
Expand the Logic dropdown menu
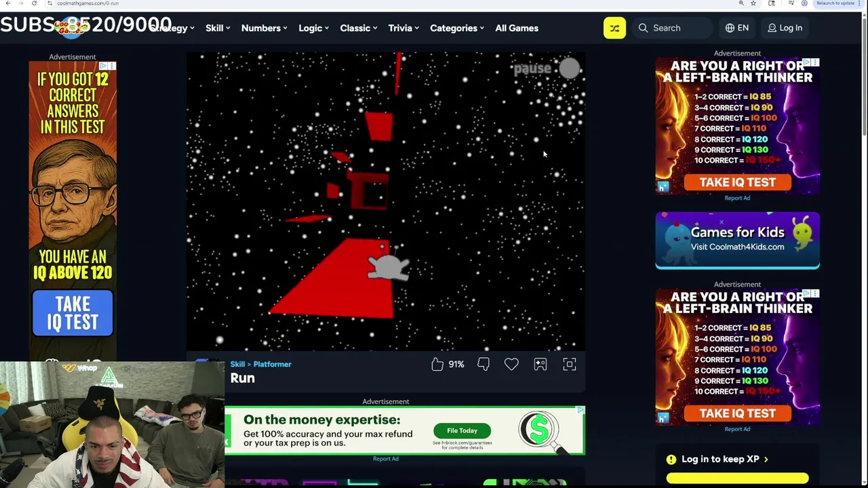tap(313, 28)
